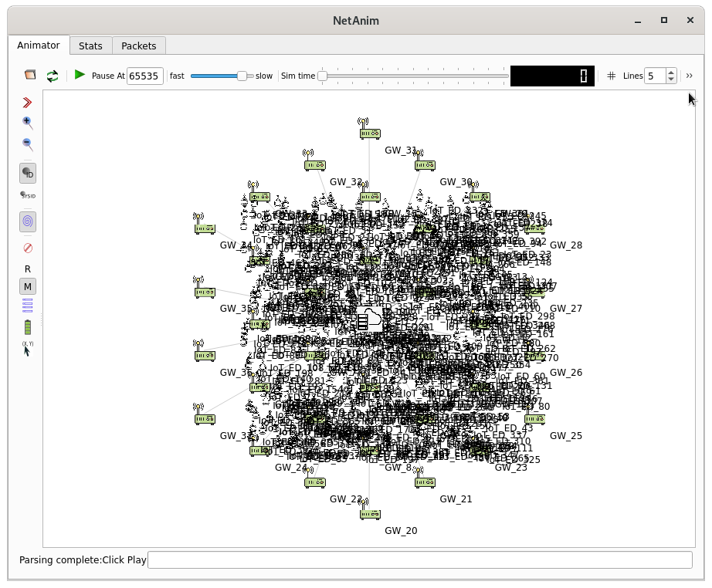Open the Packets tab
Screen dimensions: 712x588
138,46
